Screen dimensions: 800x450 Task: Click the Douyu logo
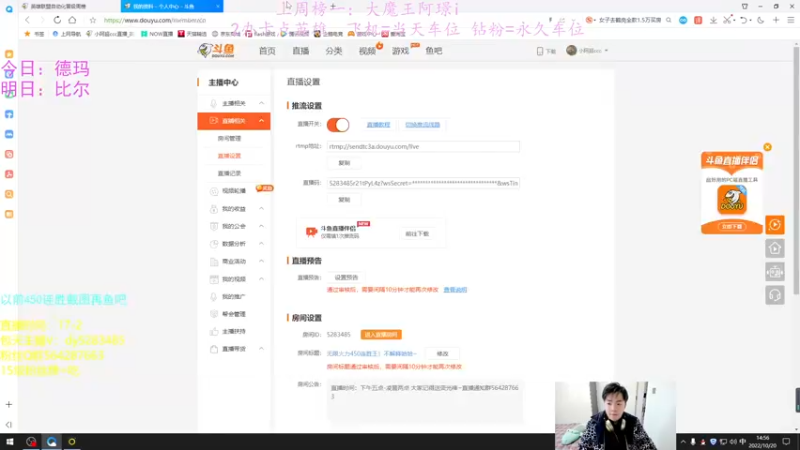click(x=217, y=51)
